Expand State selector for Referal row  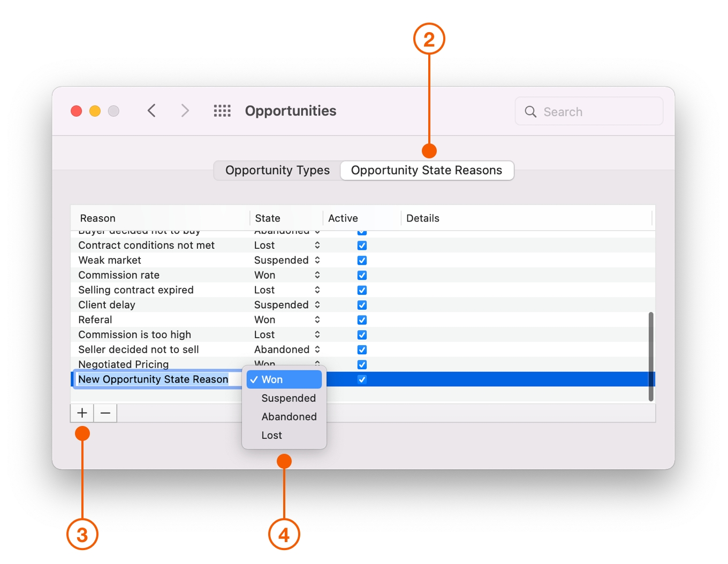[317, 319]
